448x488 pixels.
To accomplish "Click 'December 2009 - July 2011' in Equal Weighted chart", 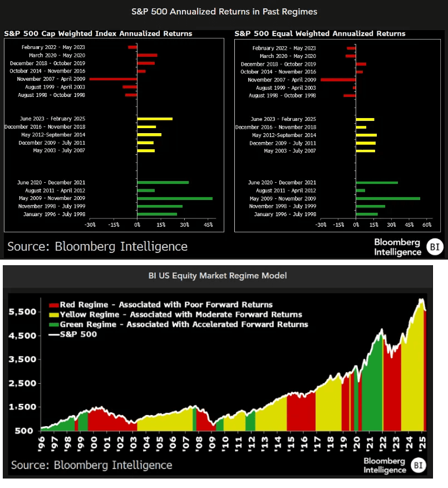I will click(x=283, y=143).
